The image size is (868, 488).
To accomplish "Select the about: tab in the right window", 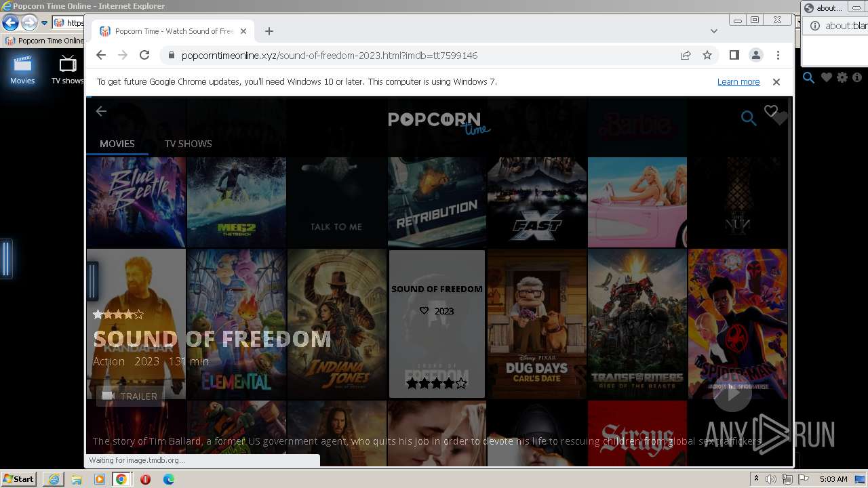I will click(x=823, y=8).
